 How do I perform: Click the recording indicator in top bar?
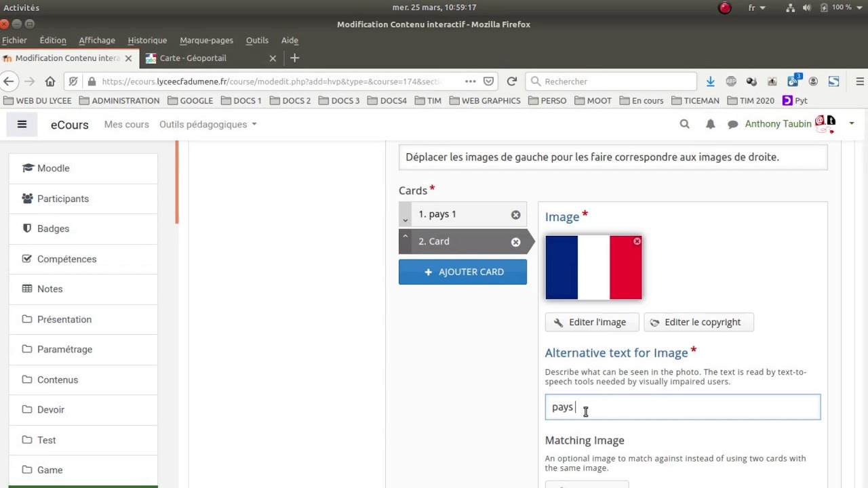(725, 7)
